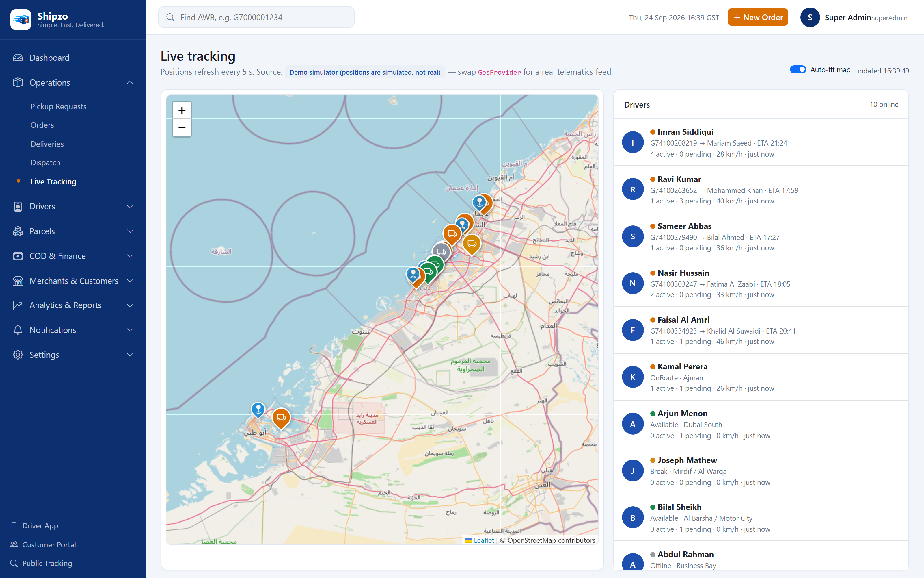Click Imran Siddiqui's avatar
Viewport: 924px width, 578px height.
pos(633,142)
